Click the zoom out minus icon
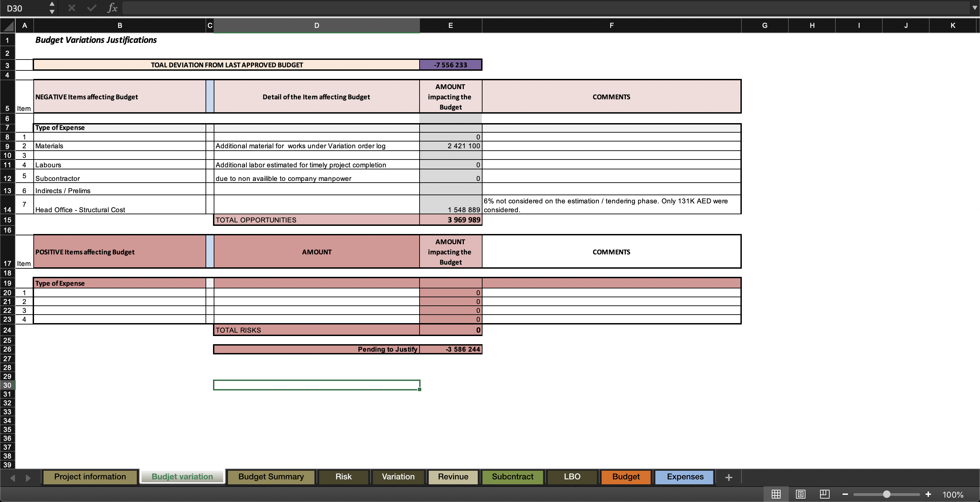The height and width of the screenshot is (502, 980). point(845,494)
